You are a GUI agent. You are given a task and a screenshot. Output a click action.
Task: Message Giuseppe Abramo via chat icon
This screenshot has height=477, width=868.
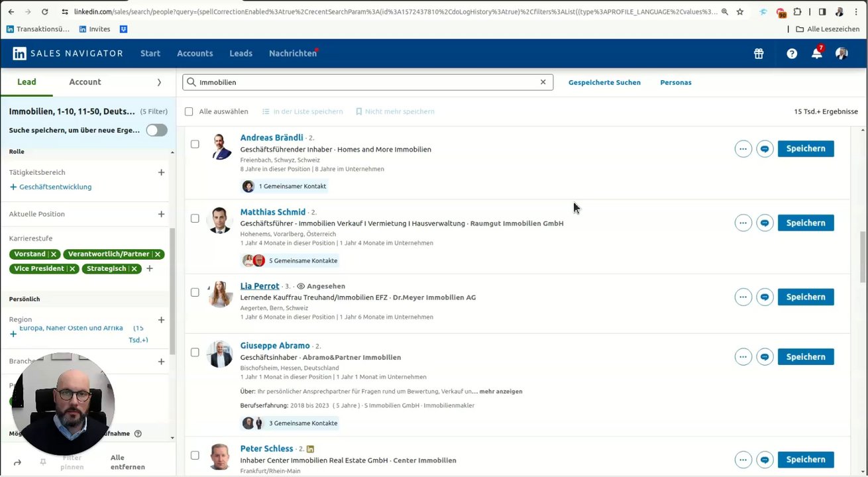(765, 357)
